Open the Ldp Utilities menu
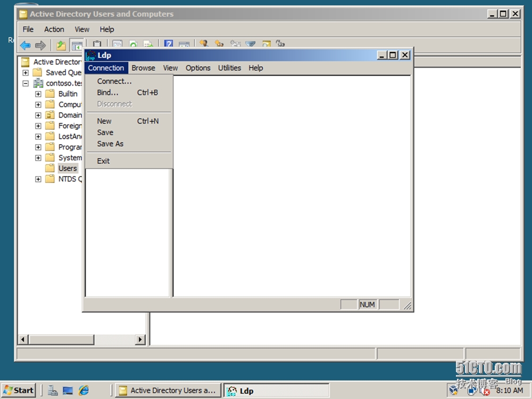The height and width of the screenshot is (399, 532). point(229,68)
